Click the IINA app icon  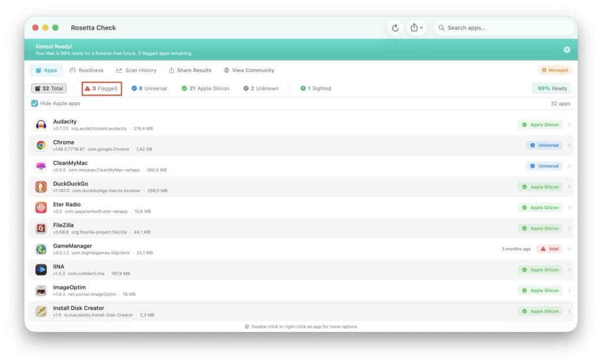(41, 269)
